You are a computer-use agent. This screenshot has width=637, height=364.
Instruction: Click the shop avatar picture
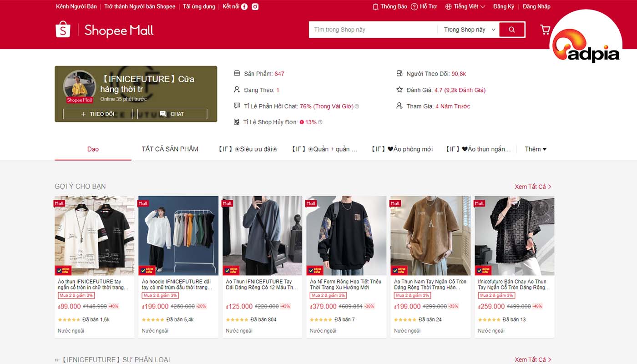click(80, 86)
